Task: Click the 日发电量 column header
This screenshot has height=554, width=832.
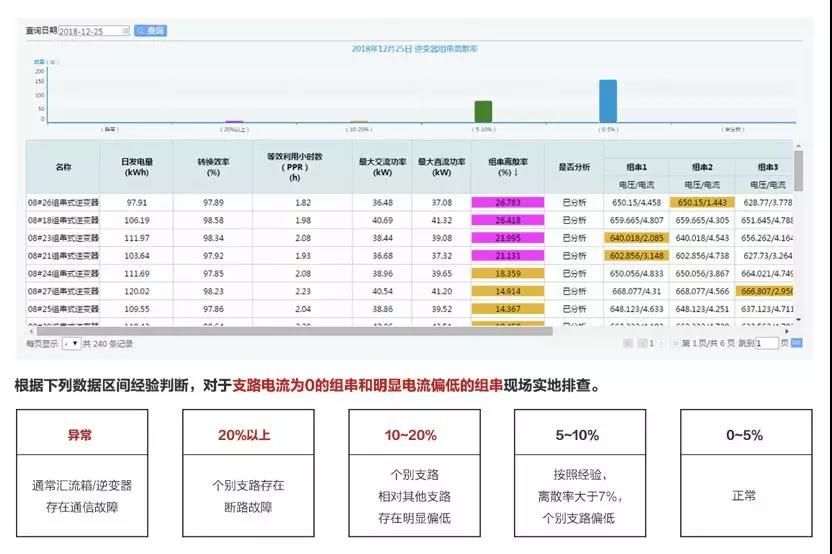Action: (x=137, y=166)
